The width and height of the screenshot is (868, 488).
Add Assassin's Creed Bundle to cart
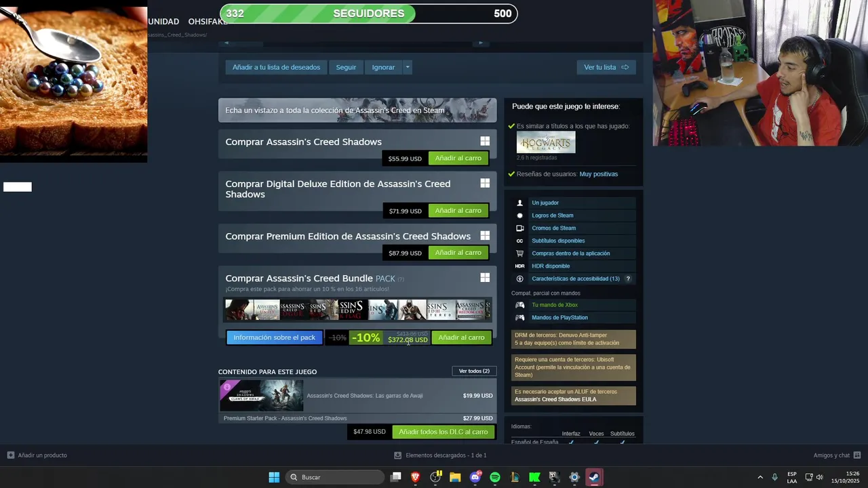coord(461,338)
